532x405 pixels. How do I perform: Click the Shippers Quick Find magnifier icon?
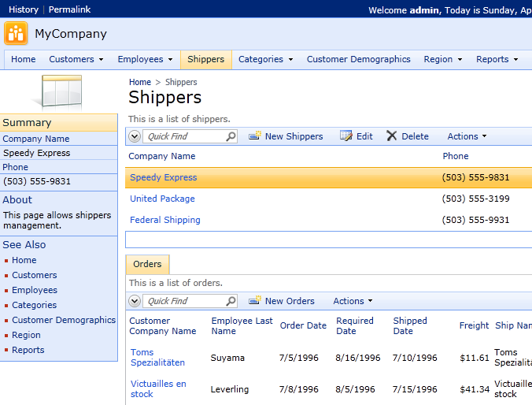coord(231,136)
